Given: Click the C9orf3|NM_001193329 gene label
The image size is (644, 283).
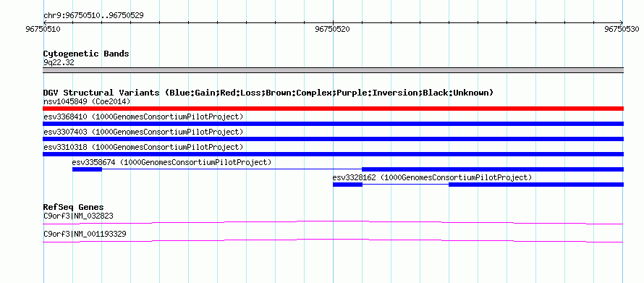Looking at the screenshot, I should coord(85,234).
